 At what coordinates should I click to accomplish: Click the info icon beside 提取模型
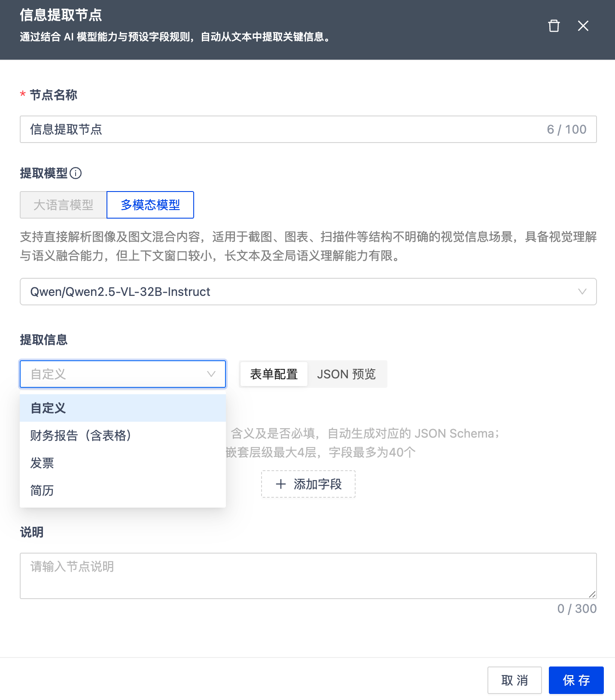[x=76, y=173]
